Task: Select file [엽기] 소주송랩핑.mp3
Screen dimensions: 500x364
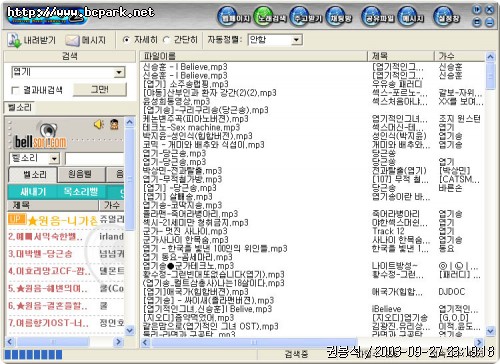Action: (186, 84)
